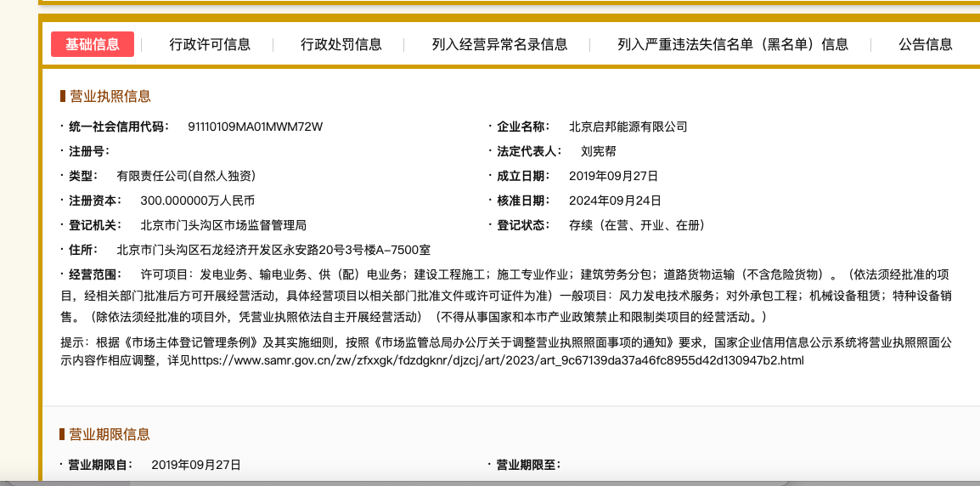Open 列入严重违法失信名单(黑名单)信息 tab
This screenshot has width=980, height=486.
coord(733,44)
